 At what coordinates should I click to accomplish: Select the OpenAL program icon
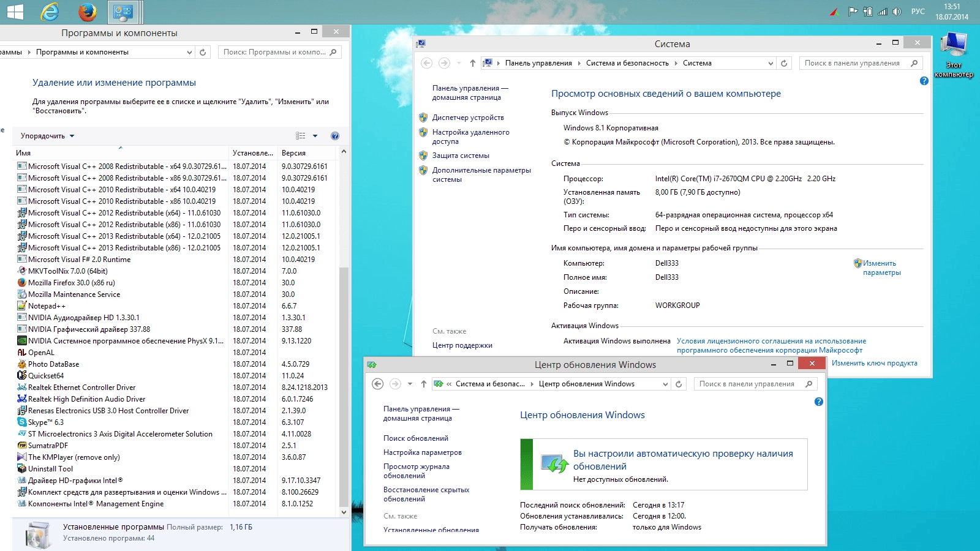coord(22,353)
